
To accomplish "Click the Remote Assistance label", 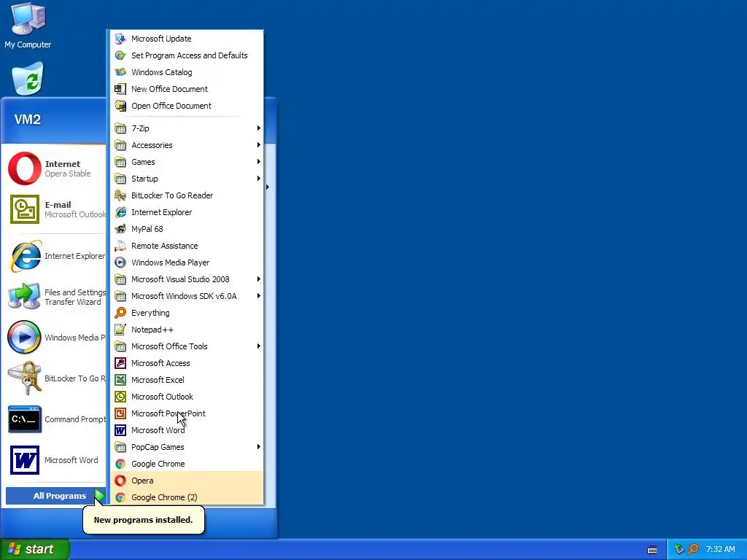I will click(x=164, y=246).
